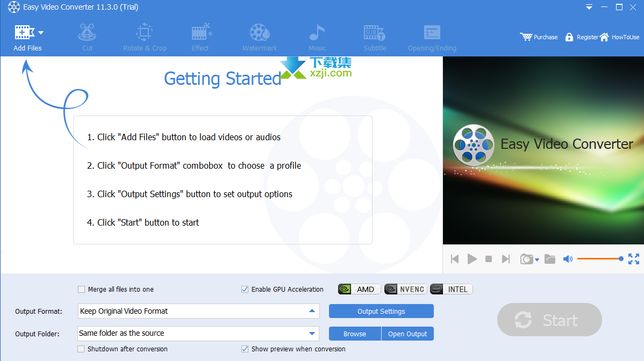Image resolution: width=644 pixels, height=361 pixels.
Task: Open the title bar dropdown menu arrow
Action: (589, 7)
